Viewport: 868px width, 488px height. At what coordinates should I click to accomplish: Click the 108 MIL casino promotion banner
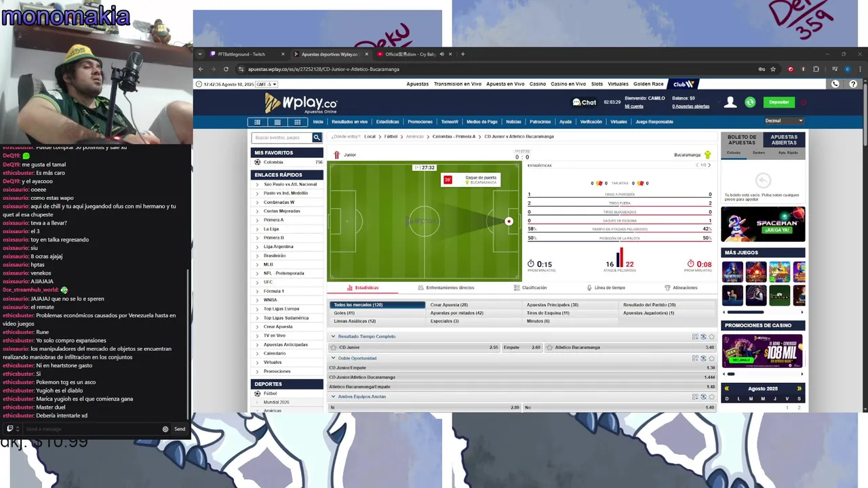(763, 351)
